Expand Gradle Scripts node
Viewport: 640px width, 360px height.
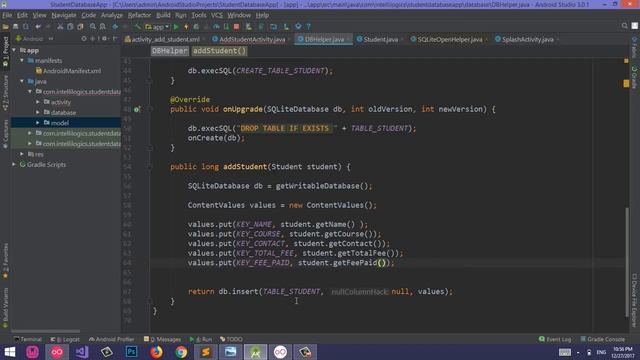click(x=14, y=164)
